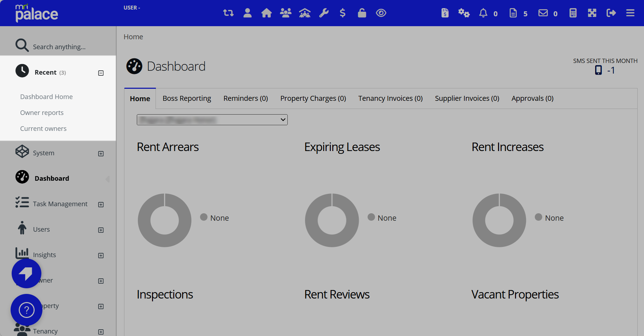Click the eye icon in toolbar
The image size is (644, 336).
(x=381, y=13)
